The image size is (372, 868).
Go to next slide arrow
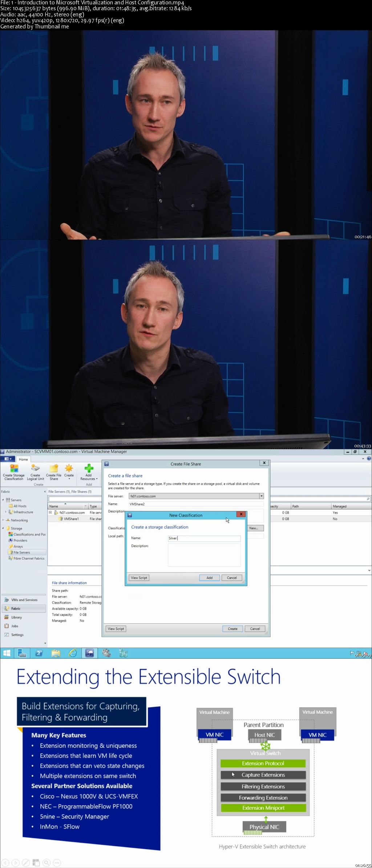click(x=15, y=863)
